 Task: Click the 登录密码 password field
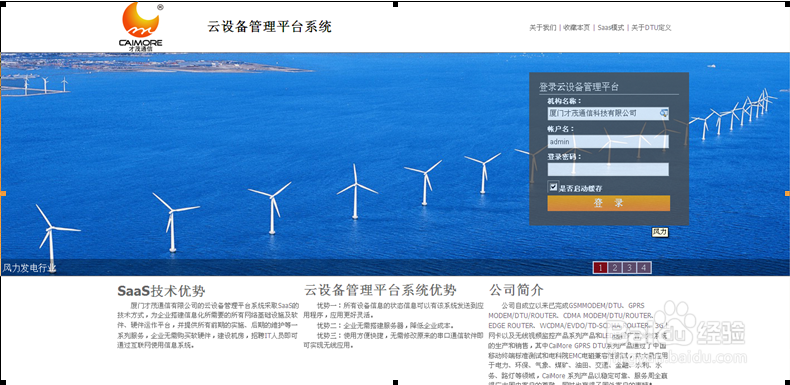coord(608,169)
